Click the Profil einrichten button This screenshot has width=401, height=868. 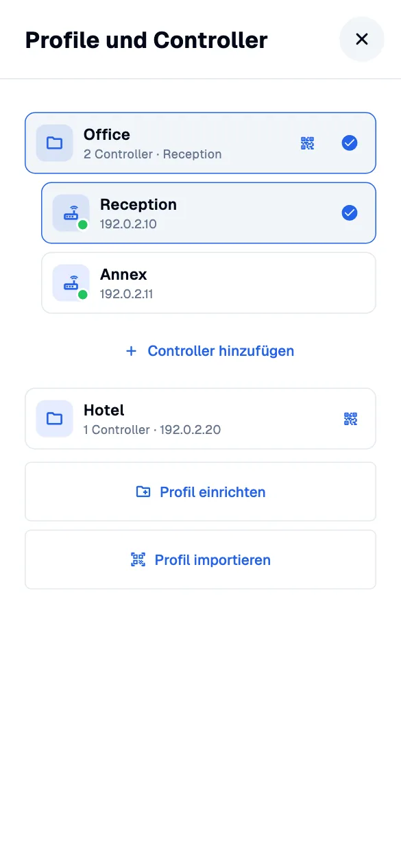200,492
